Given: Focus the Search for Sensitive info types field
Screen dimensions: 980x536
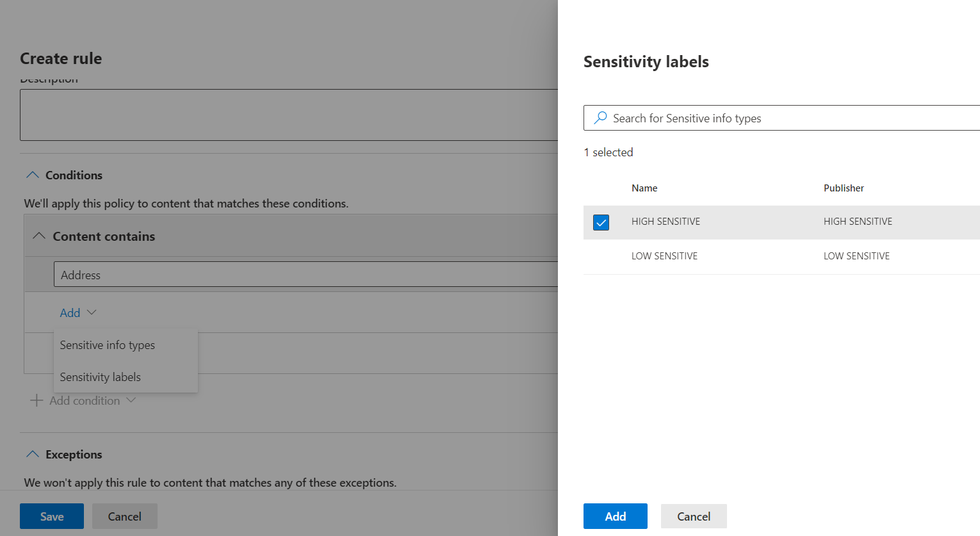Looking at the screenshot, I should 788,118.
